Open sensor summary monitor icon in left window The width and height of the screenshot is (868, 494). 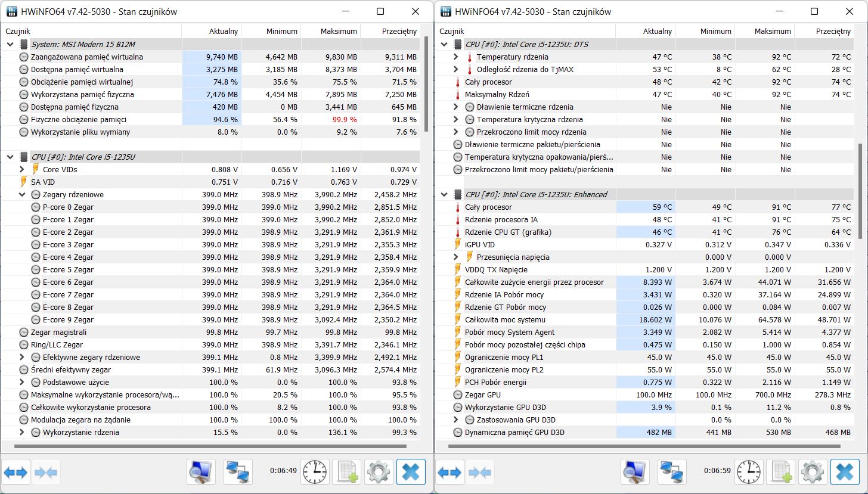[201, 473]
